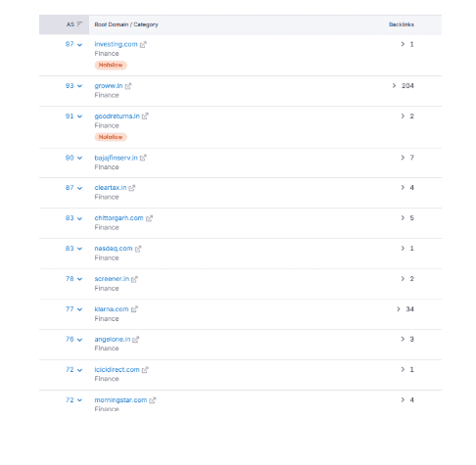Open the klarna.com domain link
This screenshot has width=476, height=465.
(x=112, y=309)
